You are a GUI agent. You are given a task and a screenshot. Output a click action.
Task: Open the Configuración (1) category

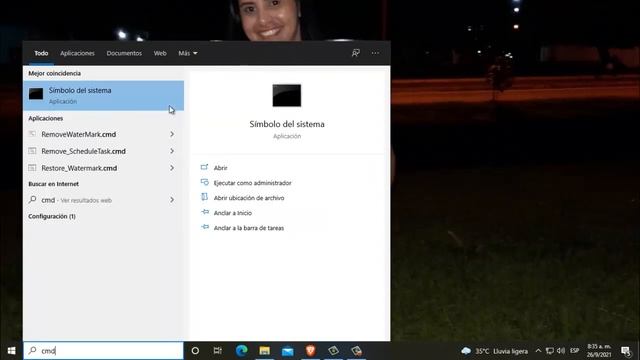tap(52, 216)
